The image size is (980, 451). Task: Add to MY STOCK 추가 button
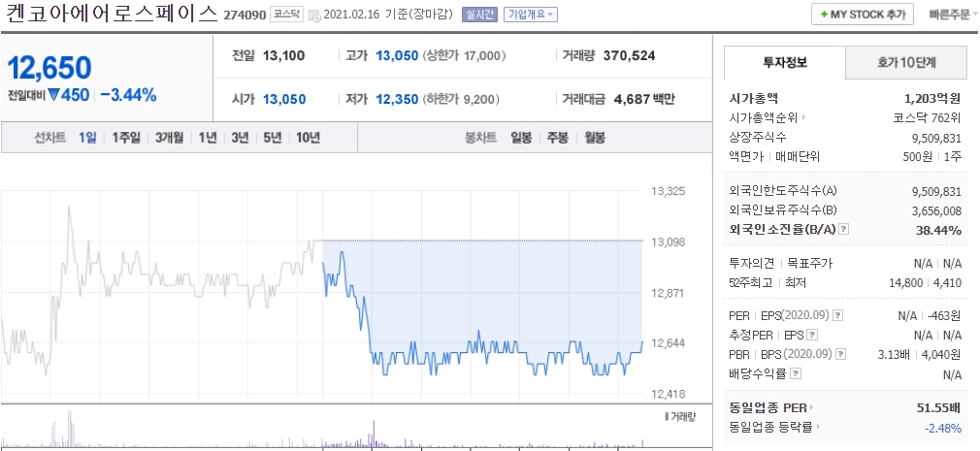point(862,15)
